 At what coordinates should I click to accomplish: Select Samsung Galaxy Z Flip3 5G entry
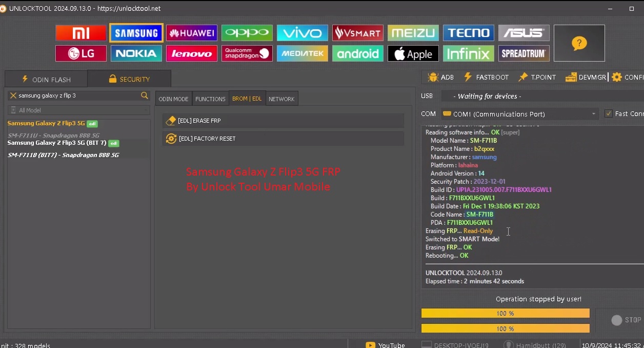(x=52, y=123)
